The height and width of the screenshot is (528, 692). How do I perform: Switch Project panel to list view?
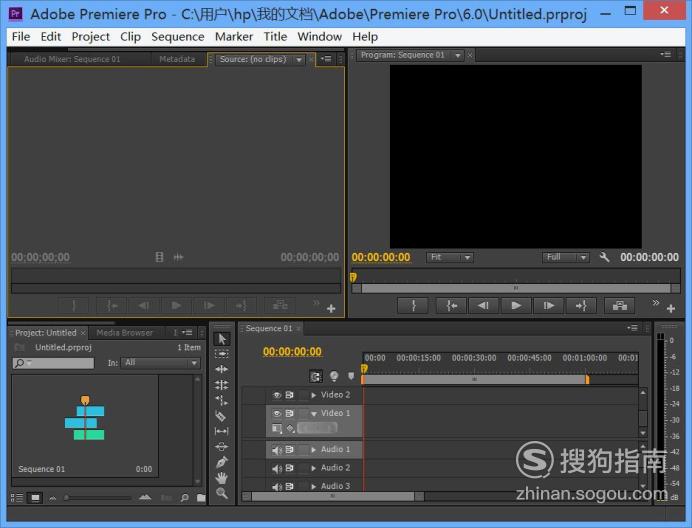(17, 498)
